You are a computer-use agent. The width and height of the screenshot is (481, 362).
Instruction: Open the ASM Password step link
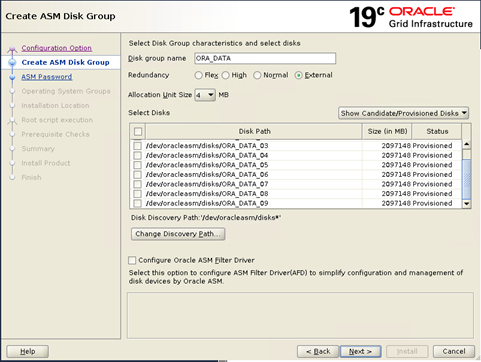(x=47, y=77)
